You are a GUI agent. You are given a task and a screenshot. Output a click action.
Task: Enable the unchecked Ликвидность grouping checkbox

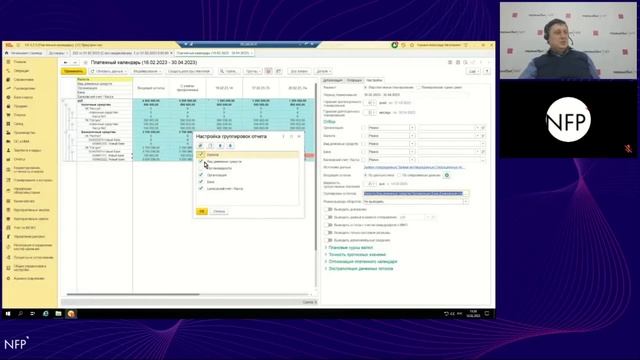coord(201,168)
